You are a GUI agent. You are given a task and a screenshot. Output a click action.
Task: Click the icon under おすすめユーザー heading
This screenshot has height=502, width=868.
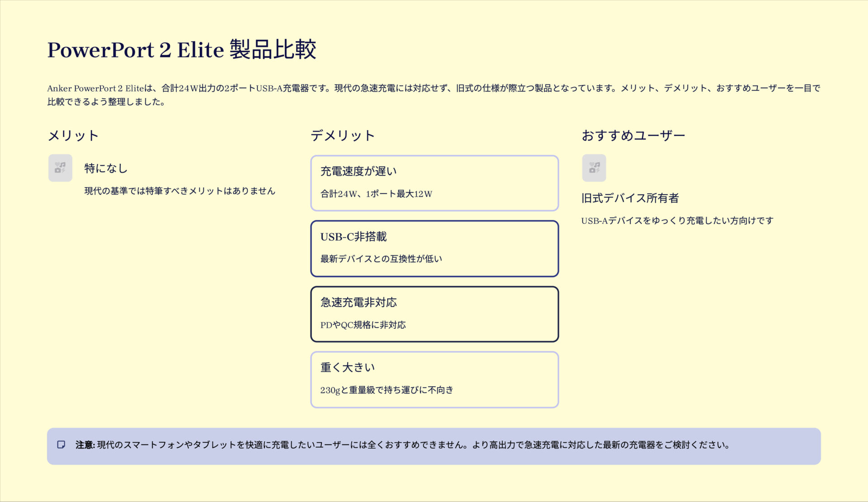coord(594,168)
